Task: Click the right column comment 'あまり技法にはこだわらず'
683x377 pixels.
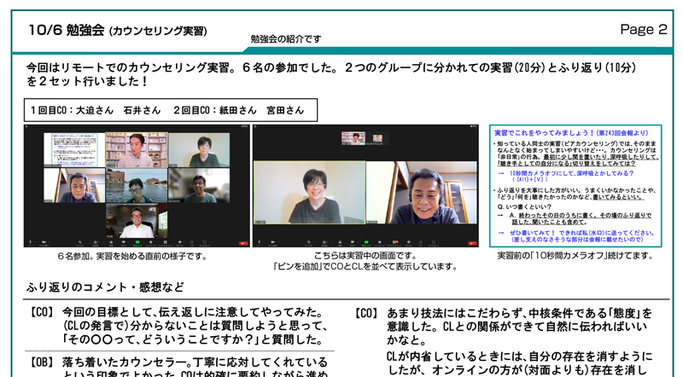Action: 456,313
